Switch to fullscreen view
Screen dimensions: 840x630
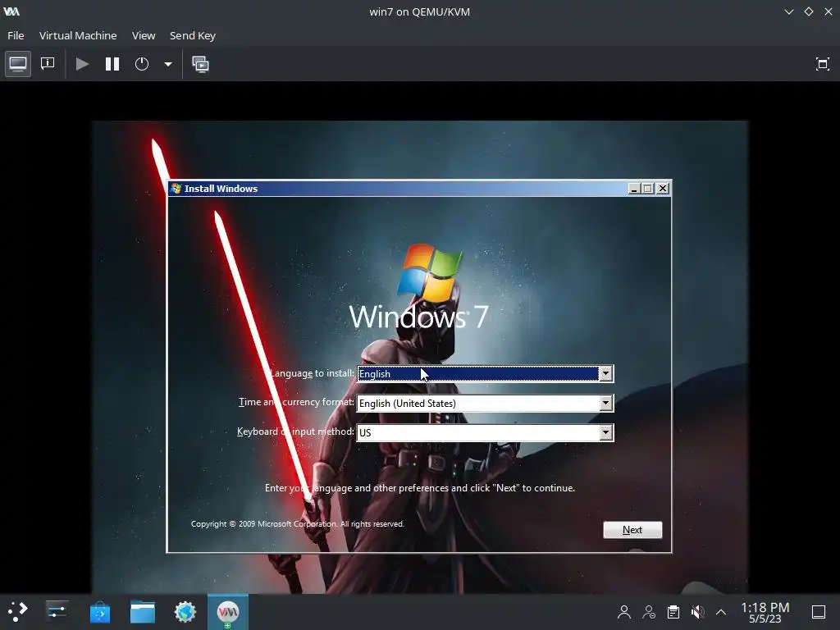(x=822, y=64)
